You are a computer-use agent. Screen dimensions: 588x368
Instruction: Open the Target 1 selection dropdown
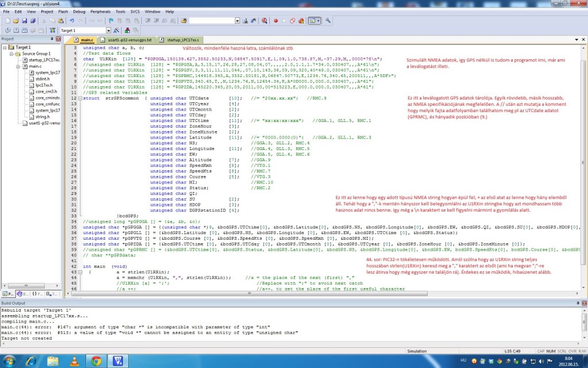click(x=109, y=30)
